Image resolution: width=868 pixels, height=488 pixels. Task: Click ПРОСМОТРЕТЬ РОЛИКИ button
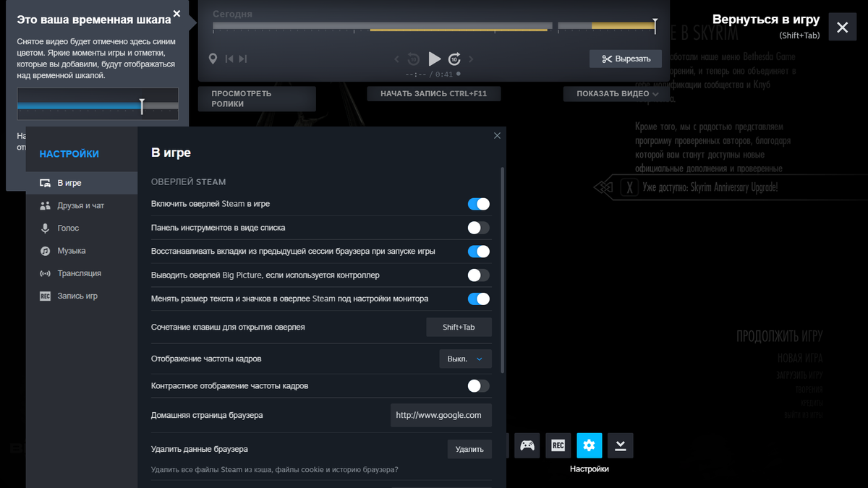click(257, 99)
